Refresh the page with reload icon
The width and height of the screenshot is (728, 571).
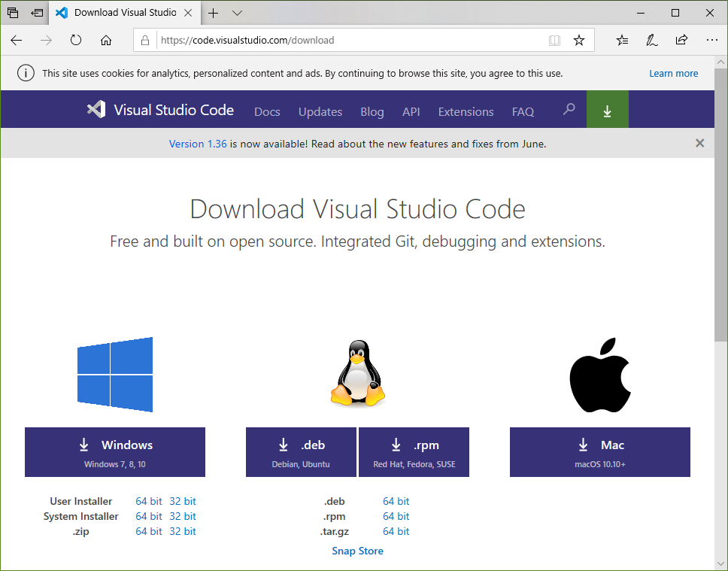[x=76, y=41]
